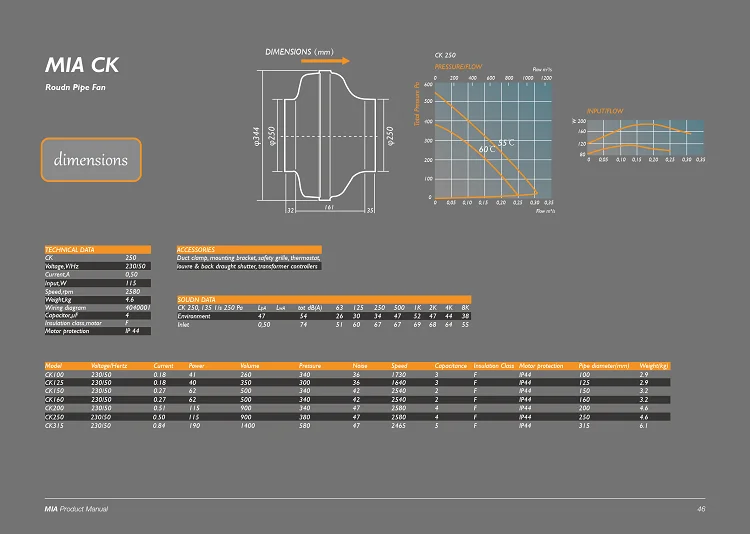The width and height of the screenshot is (750, 534).
Task: Click the rounded "dimensions" label box
Action: tap(91, 160)
